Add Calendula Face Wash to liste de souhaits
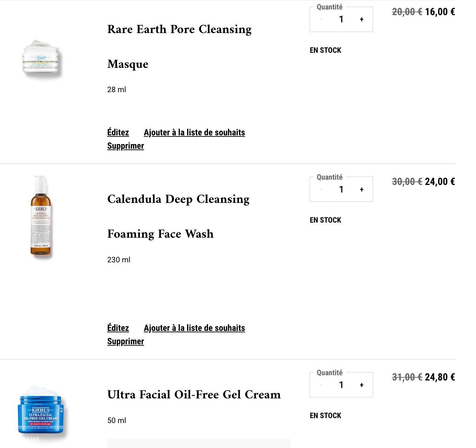 click(x=194, y=328)
